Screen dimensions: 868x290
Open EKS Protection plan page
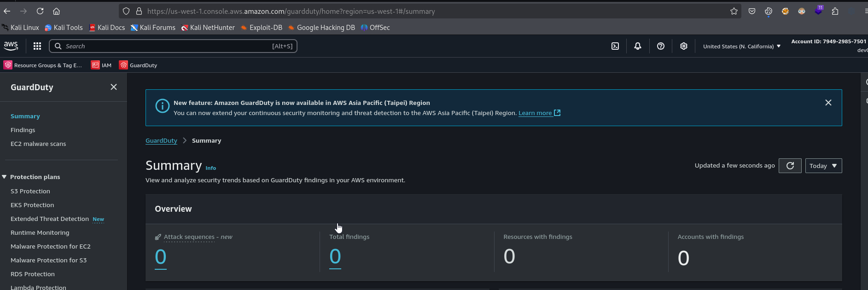(x=32, y=205)
